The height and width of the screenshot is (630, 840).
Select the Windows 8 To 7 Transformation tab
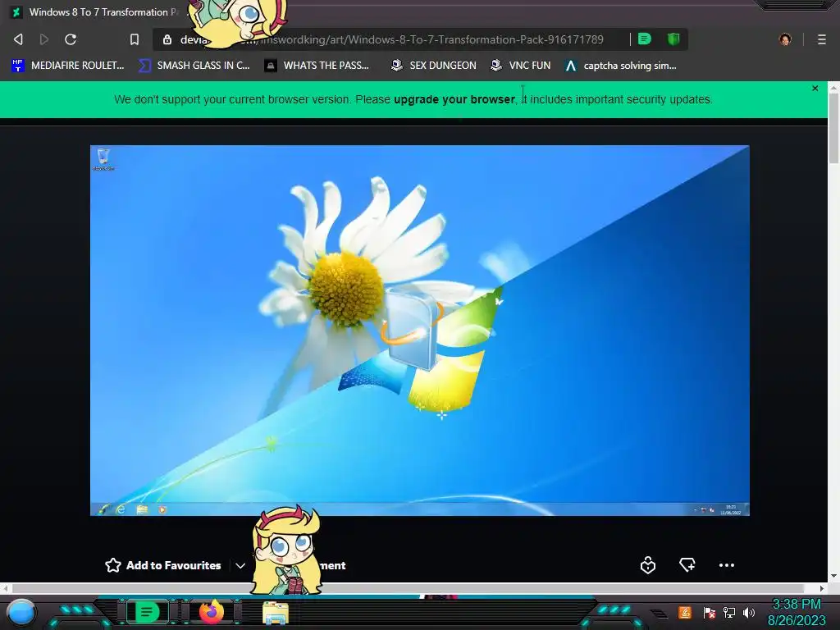pyautogui.click(x=97, y=12)
